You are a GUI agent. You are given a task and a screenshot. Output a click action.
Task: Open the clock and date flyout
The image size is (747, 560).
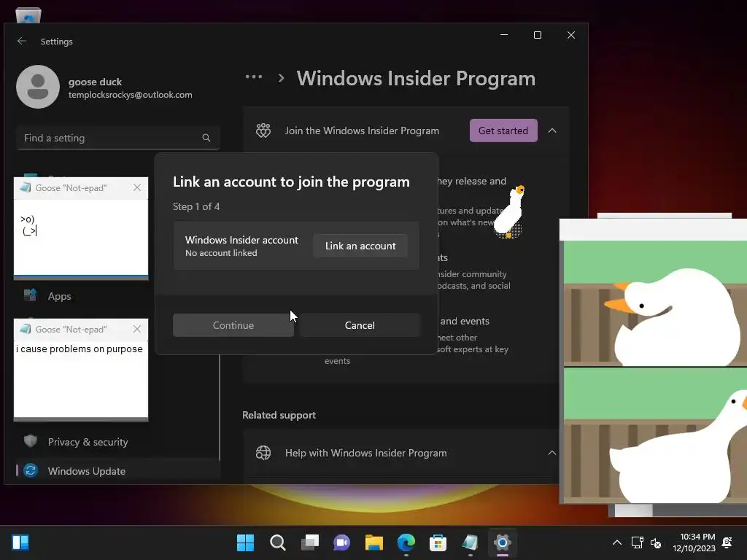point(694,542)
